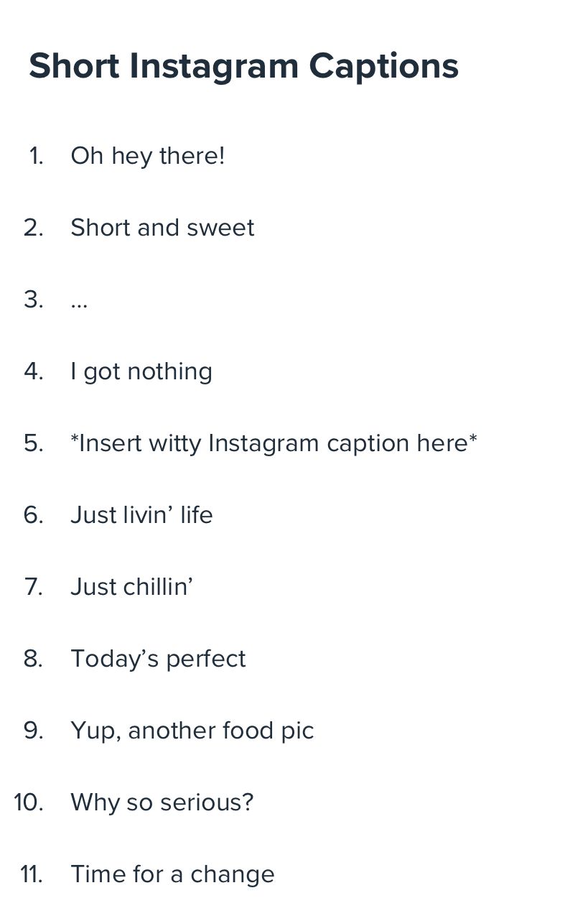Screen dimensions: 588x921
Task: Click the 'Just livin' life' caption
Action: pyautogui.click(x=141, y=515)
